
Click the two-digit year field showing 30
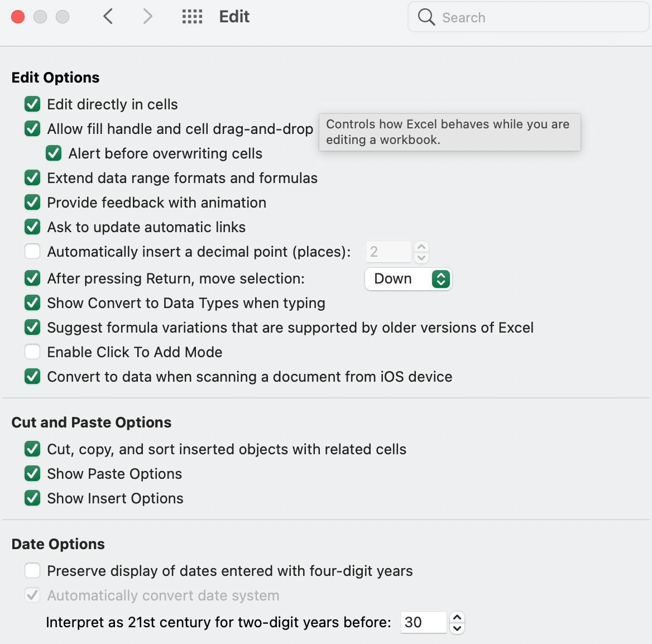pos(423,622)
